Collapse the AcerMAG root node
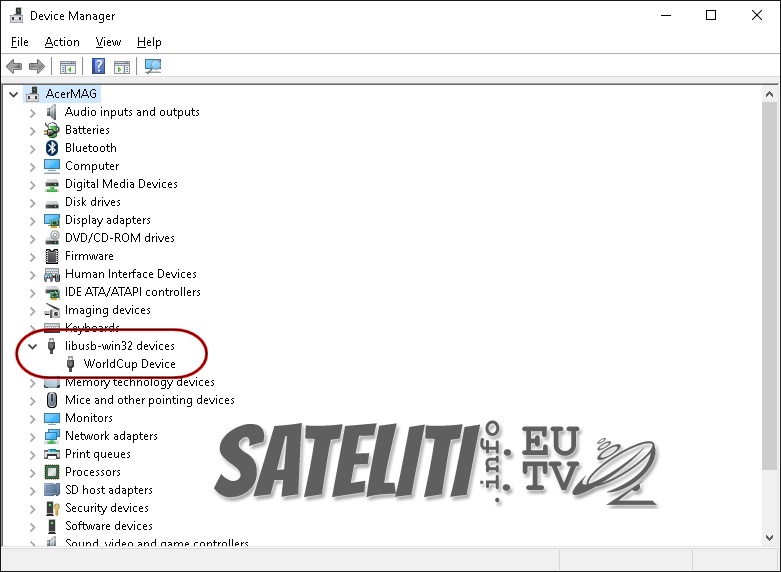The image size is (781, 572). pyautogui.click(x=13, y=94)
